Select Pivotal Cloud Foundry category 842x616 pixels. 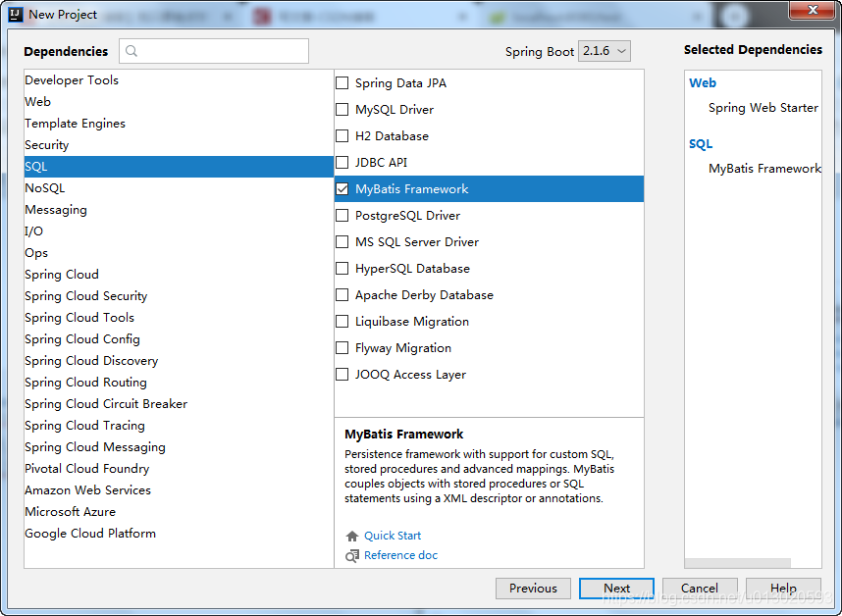point(179,469)
